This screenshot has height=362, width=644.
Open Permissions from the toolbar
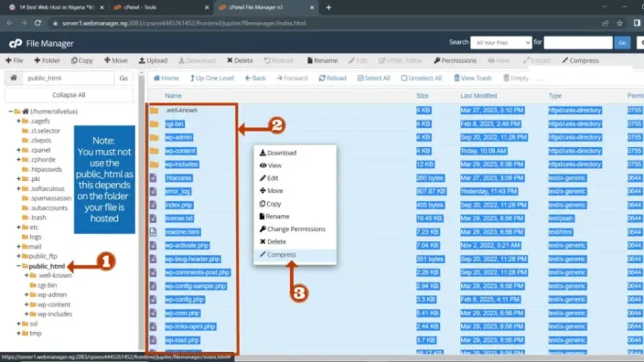pos(455,60)
